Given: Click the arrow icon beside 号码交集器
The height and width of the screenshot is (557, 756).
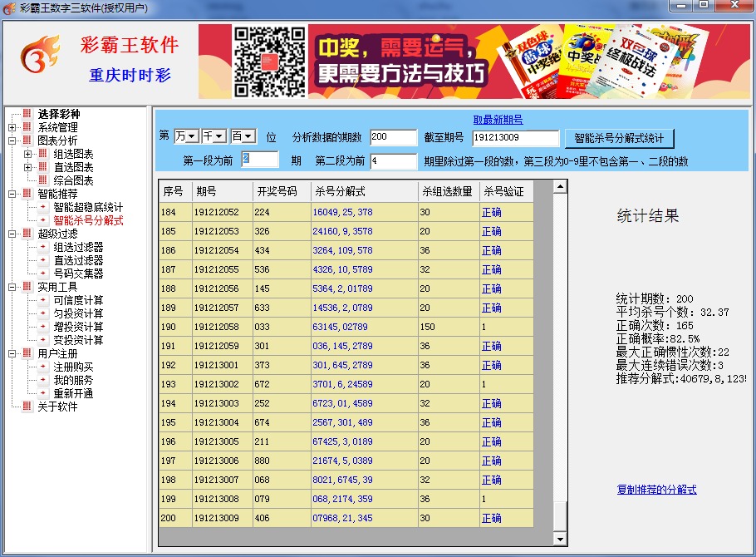Looking at the screenshot, I should pos(42,274).
